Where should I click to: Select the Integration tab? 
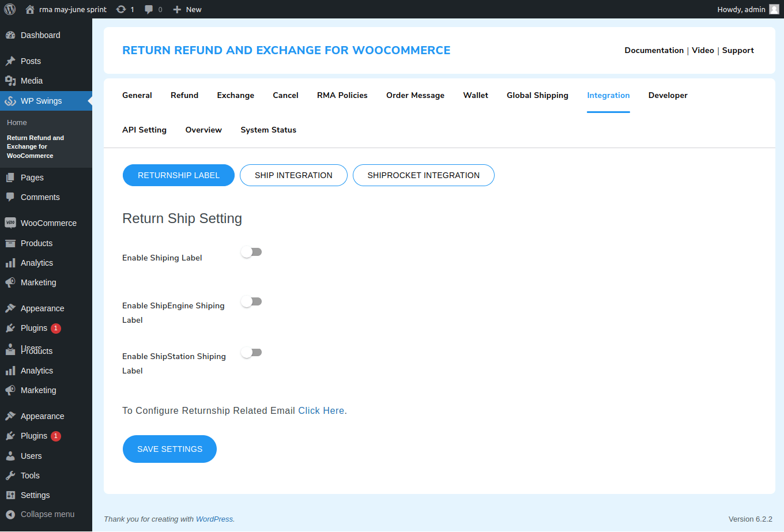(608, 95)
